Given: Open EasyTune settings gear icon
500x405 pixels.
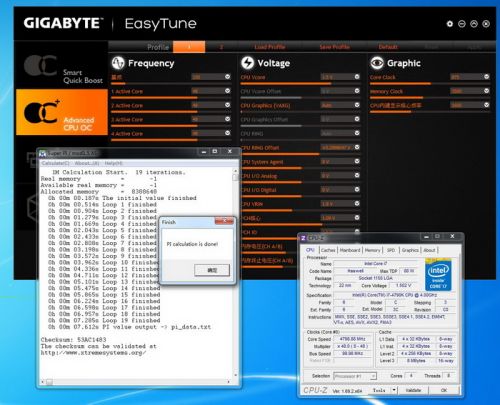Looking at the screenshot, I should pos(450,24).
